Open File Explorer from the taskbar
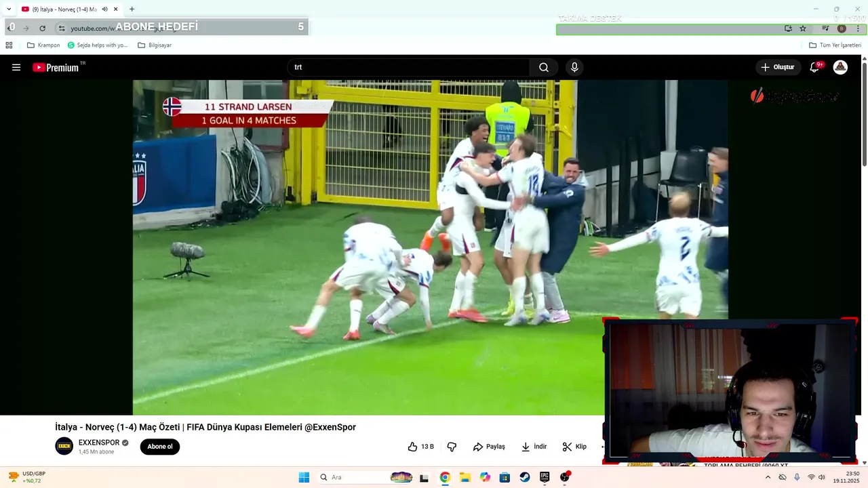 click(x=465, y=477)
